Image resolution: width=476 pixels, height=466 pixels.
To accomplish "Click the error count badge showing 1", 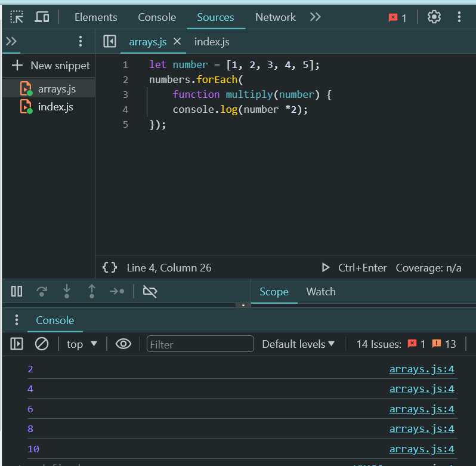I will 397,18.
